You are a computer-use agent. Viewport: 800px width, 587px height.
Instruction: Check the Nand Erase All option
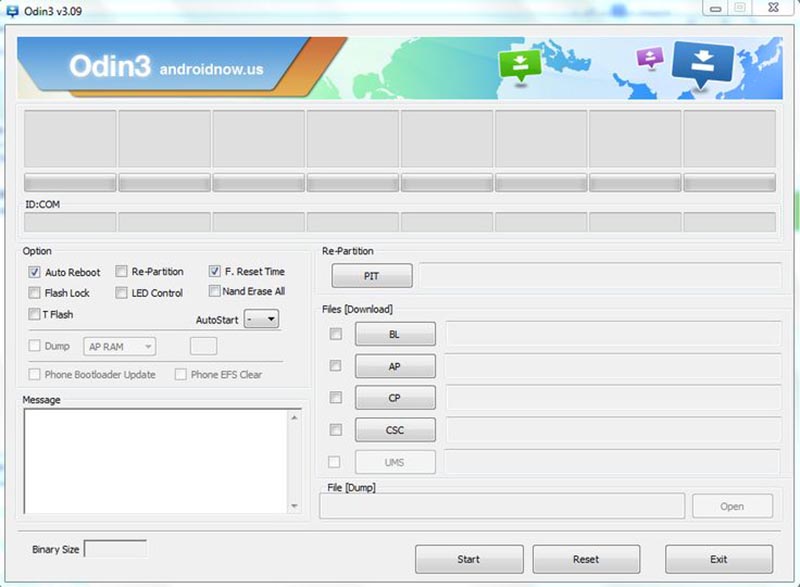pos(214,291)
